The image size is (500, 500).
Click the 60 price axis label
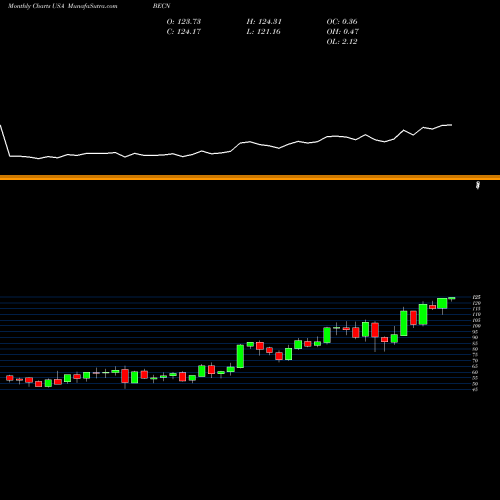pos(475,372)
